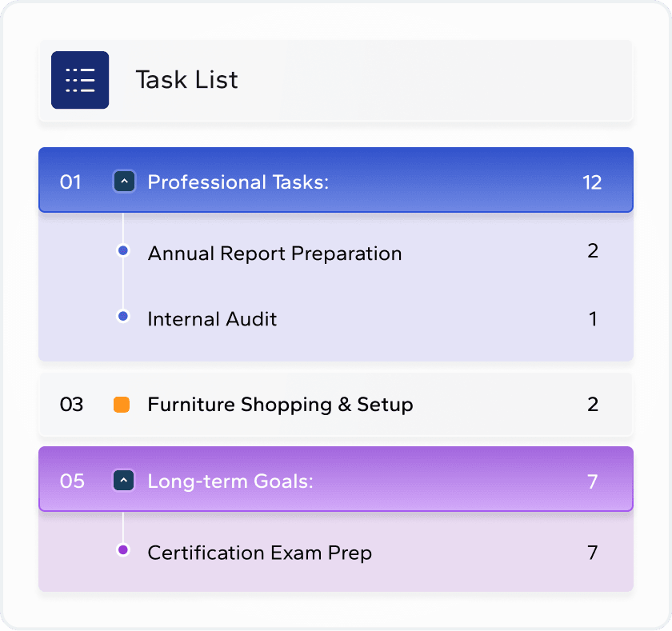Viewport: 672px width, 631px height.
Task: Click the Task List icon in header
Action: [80, 80]
